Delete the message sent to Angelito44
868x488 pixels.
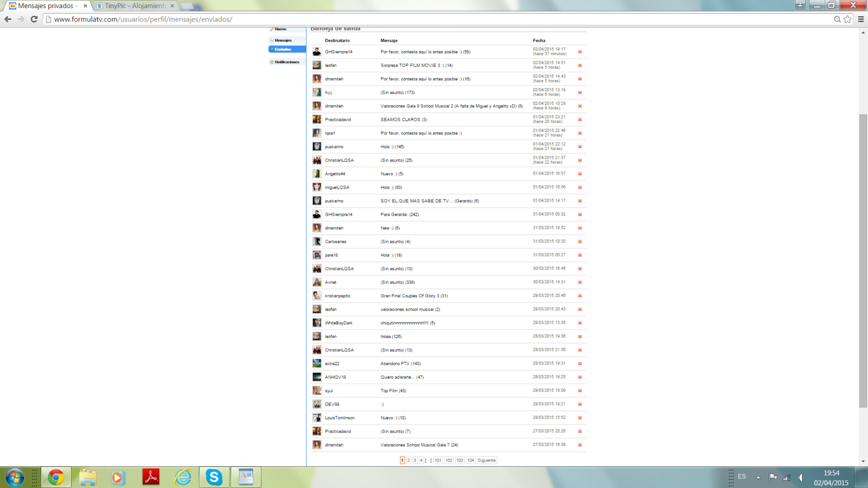tap(580, 174)
